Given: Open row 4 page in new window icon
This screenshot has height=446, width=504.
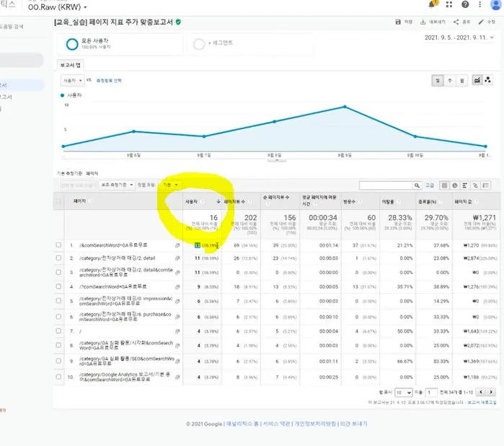Looking at the screenshot, I should (177, 287).
